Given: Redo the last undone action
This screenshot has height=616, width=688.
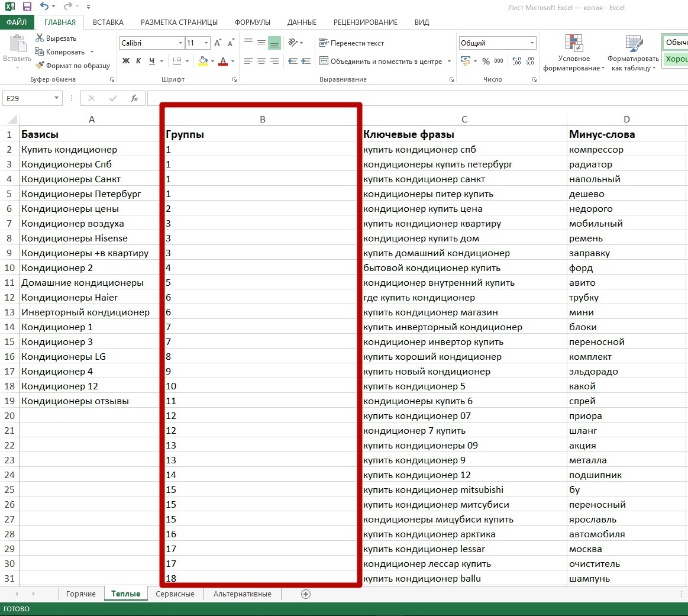Looking at the screenshot, I should [67, 6].
